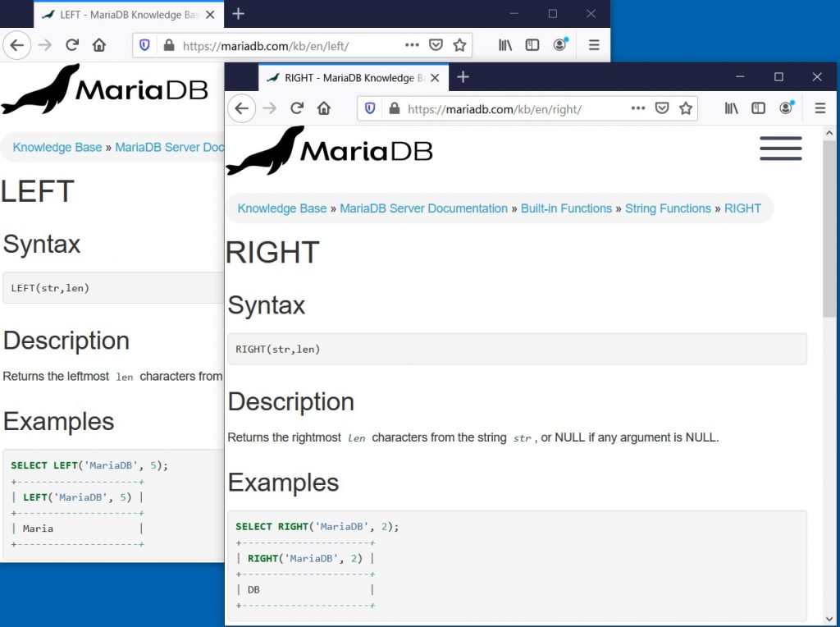Open page actions ellipsis in LEFT window
Image resolution: width=840 pixels, height=627 pixels.
point(412,45)
